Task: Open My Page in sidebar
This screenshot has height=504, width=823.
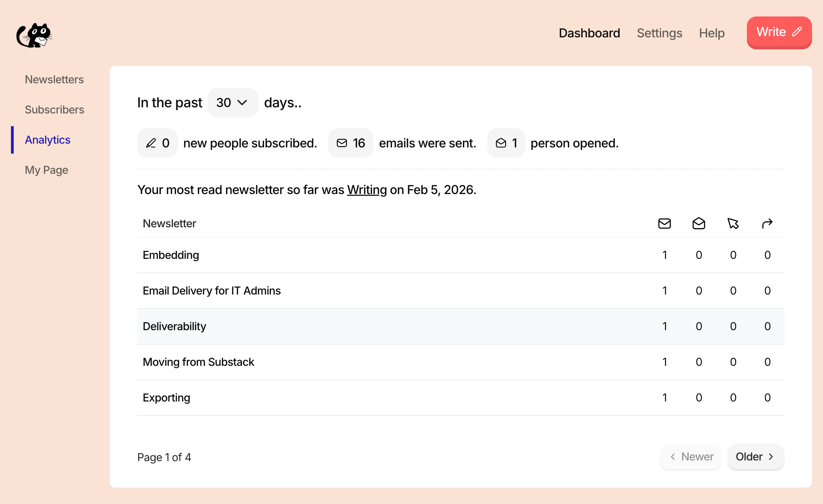Action: click(x=46, y=170)
